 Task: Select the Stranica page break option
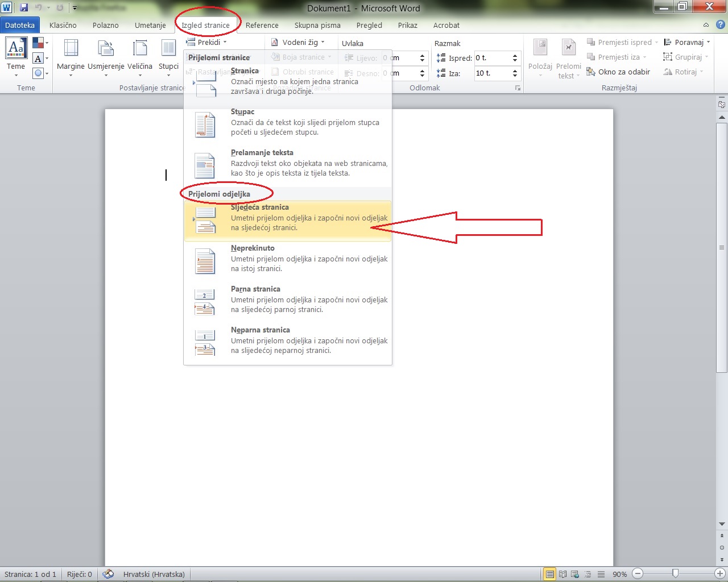pos(288,84)
